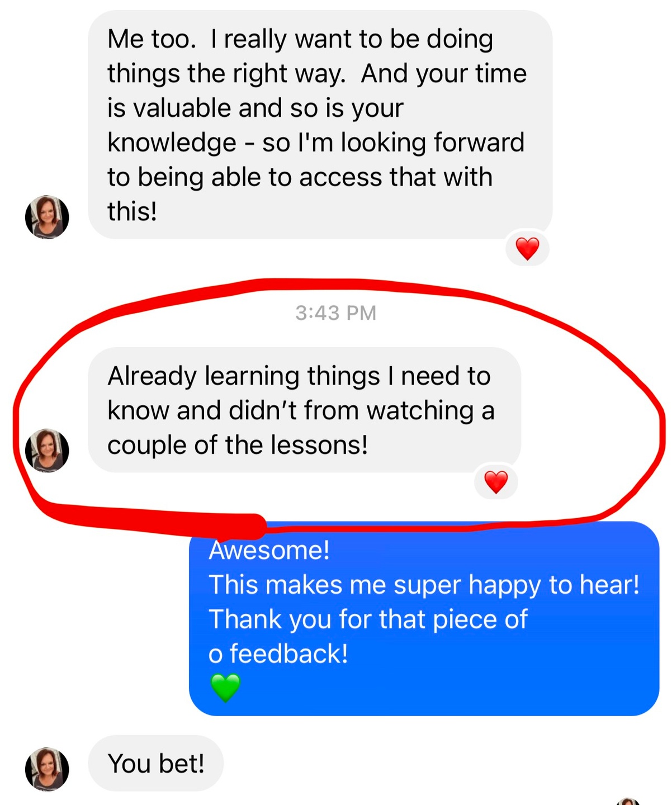
Task: Open the avatar next to "You bet!"
Action: 47,769
